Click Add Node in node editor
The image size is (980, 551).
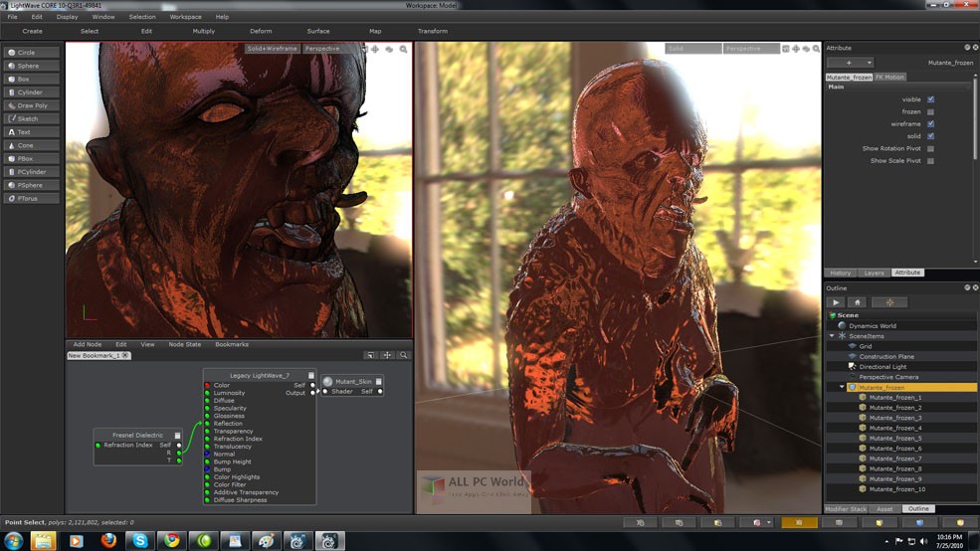[x=88, y=344]
